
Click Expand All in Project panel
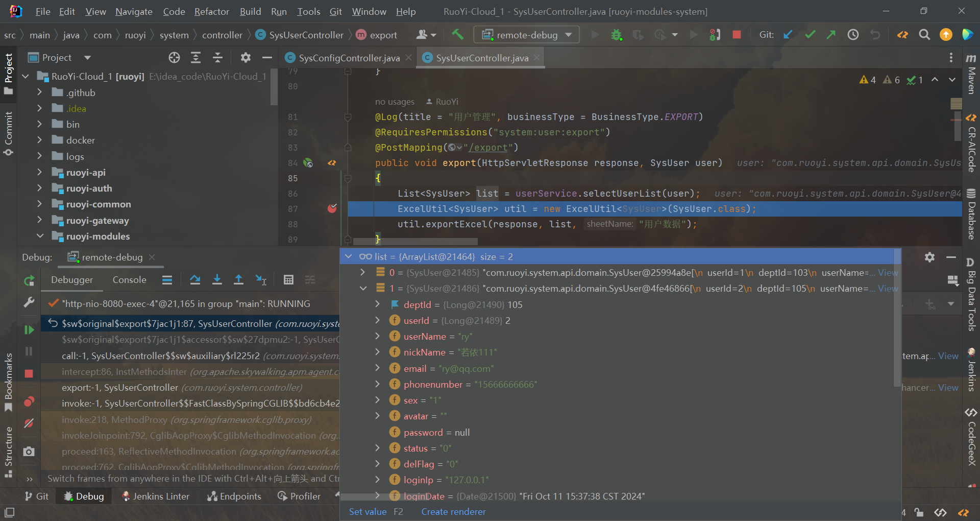(x=195, y=58)
